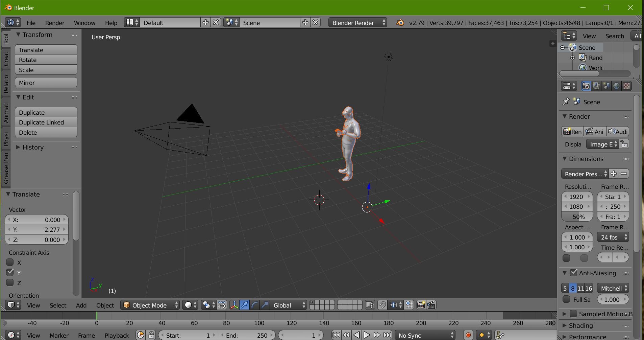
Task: Uncheck the Y constraint axis
Action: tap(10, 272)
